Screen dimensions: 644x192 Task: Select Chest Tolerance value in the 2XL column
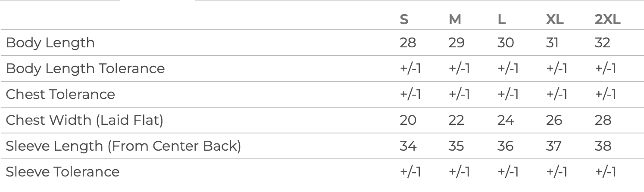tap(605, 94)
